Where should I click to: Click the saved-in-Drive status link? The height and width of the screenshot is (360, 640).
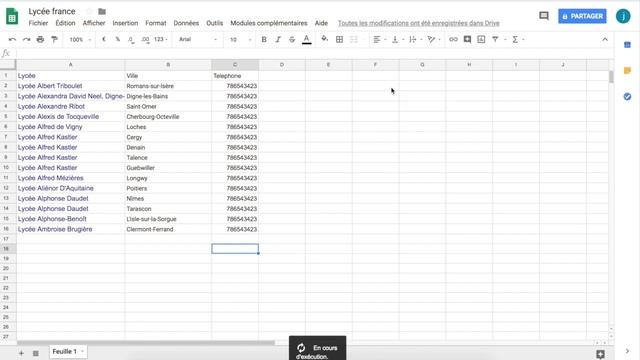(x=419, y=23)
